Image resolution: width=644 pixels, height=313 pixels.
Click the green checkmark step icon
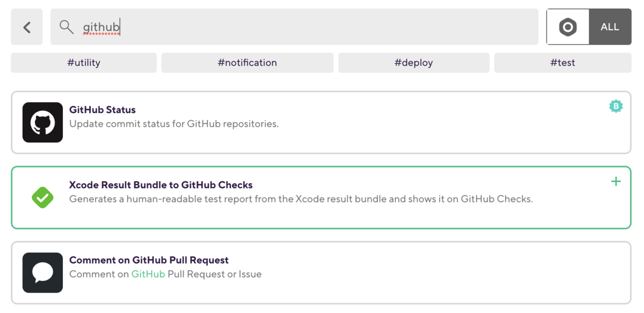click(42, 197)
